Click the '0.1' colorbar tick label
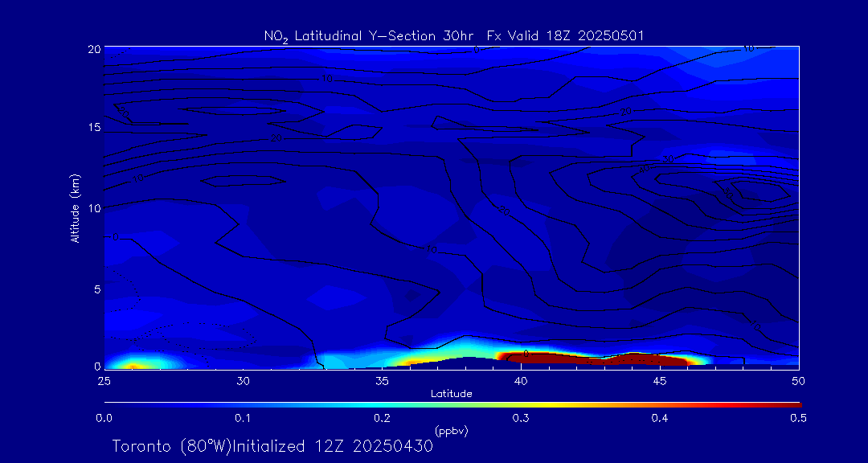The image size is (868, 463). point(243,418)
